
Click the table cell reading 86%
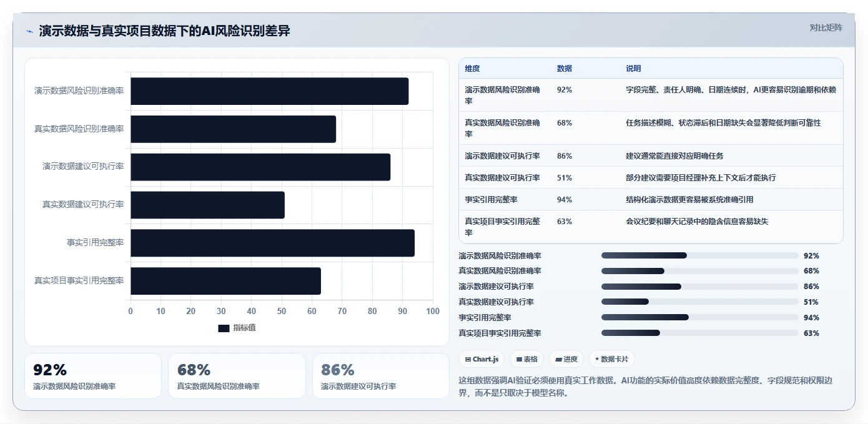coord(565,156)
